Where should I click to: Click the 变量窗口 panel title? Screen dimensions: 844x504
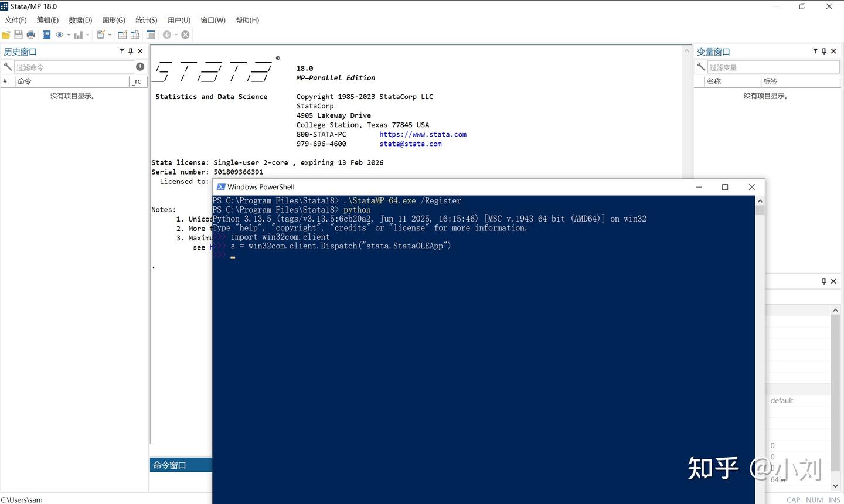[x=713, y=52]
